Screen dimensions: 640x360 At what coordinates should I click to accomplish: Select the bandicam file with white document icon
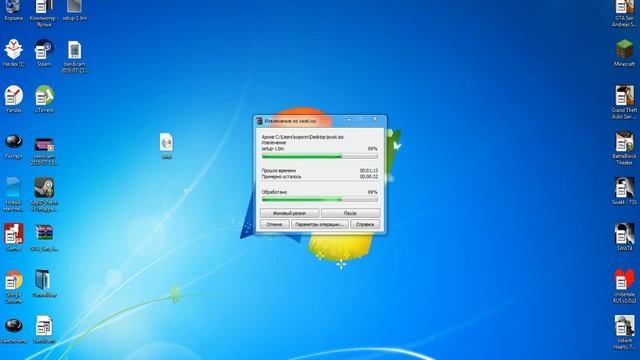[74, 56]
